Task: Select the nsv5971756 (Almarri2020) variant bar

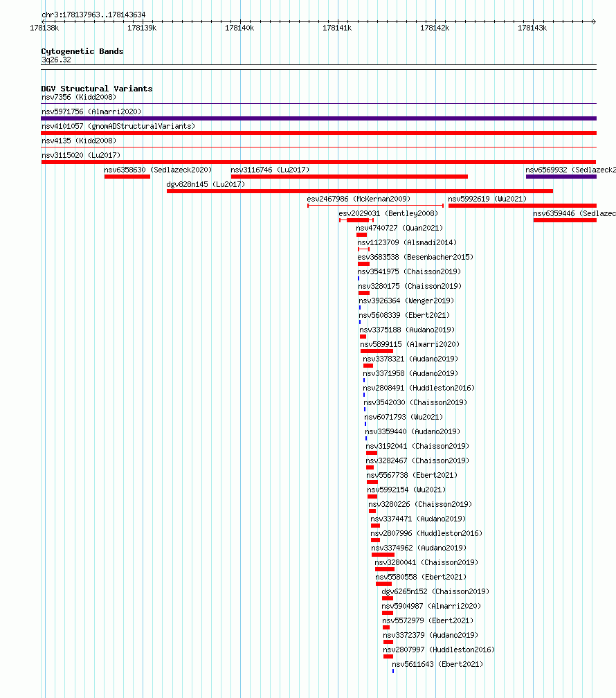Action: [318, 118]
